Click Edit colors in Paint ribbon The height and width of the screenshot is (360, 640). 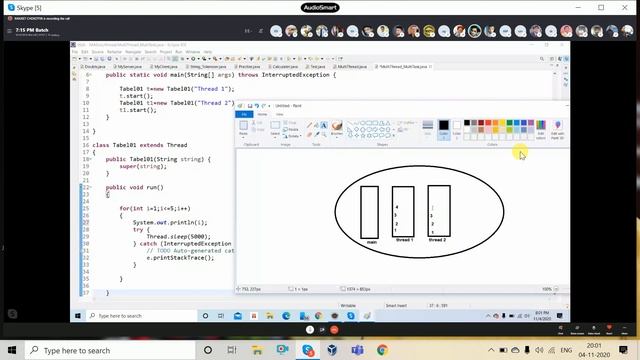click(x=541, y=130)
